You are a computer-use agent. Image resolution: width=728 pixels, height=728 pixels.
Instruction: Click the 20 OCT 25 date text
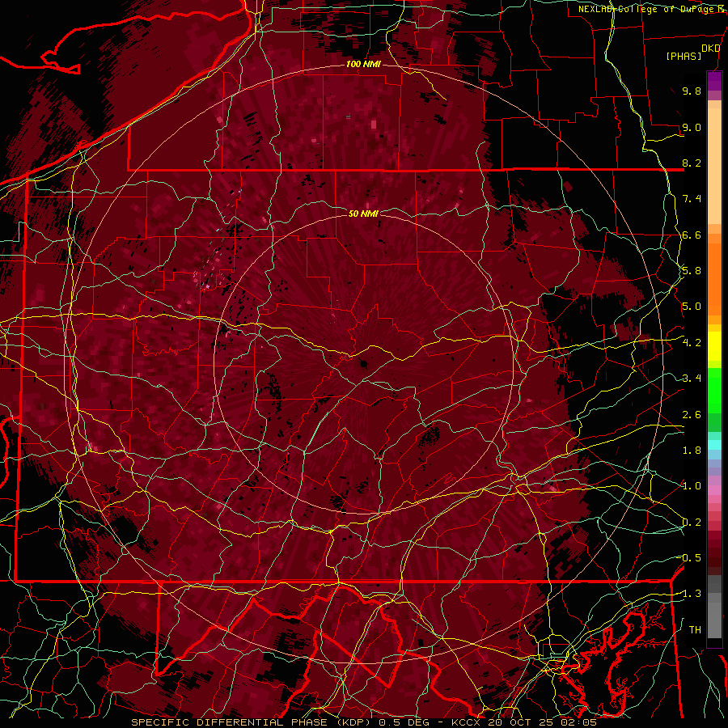(x=518, y=722)
